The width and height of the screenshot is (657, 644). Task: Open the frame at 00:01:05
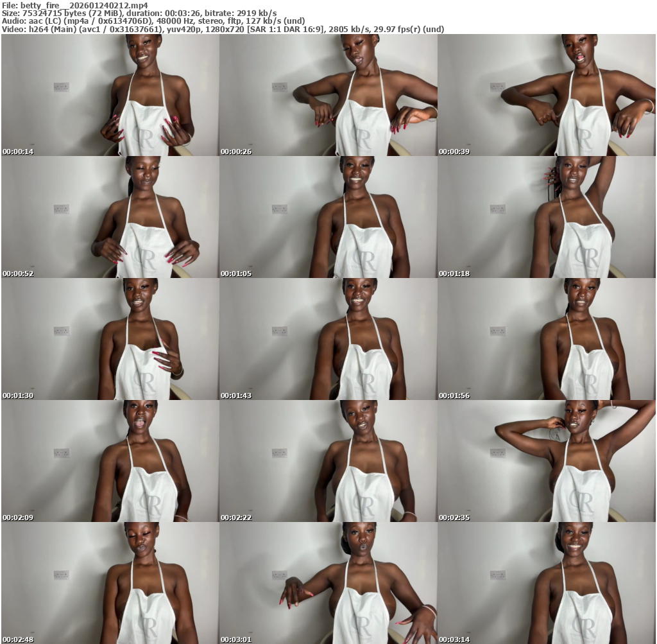pyautogui.click(x=328, y=217)
